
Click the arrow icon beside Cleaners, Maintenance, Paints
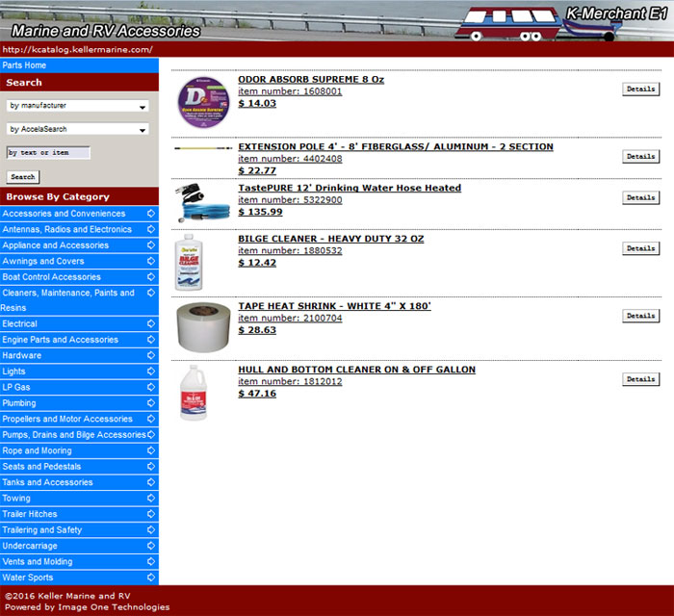151,293
